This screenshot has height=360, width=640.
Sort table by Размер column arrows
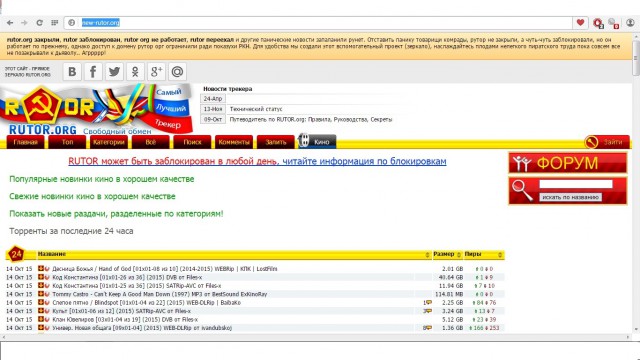459,255
